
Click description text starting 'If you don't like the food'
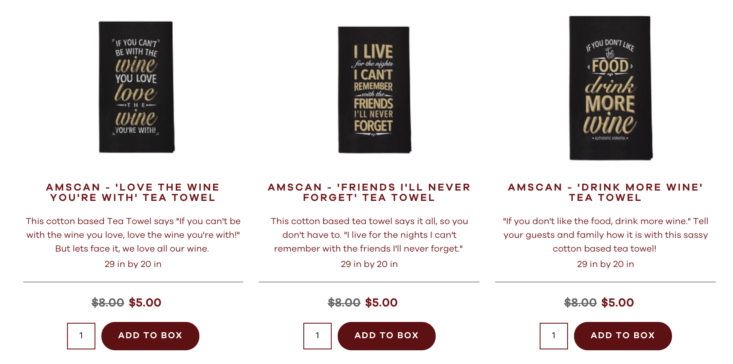(x=605, y=235)
